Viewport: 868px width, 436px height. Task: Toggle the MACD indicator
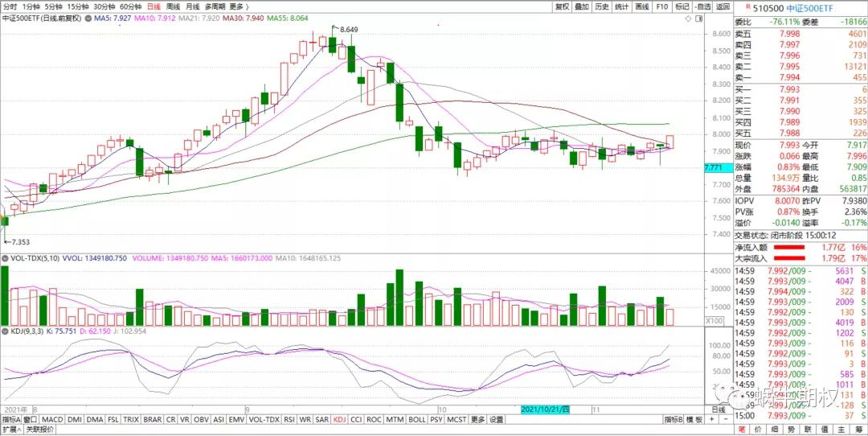(53, 419)
